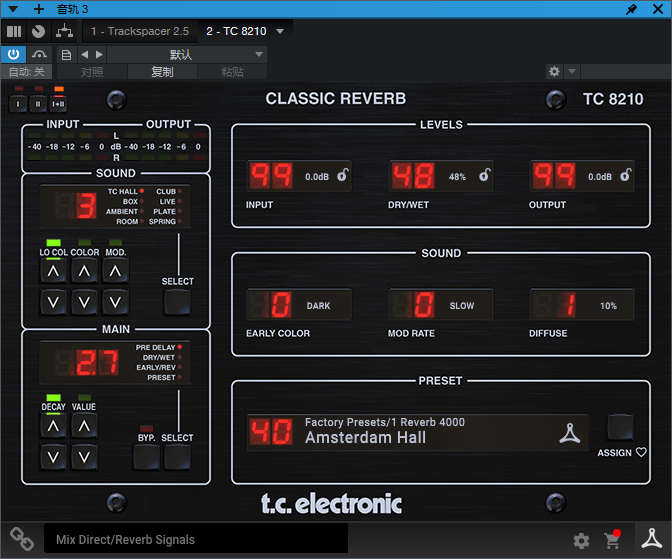Toggle the sidechain icon
The width and height of the screenshot is (672, 559).
coord(39,54)
